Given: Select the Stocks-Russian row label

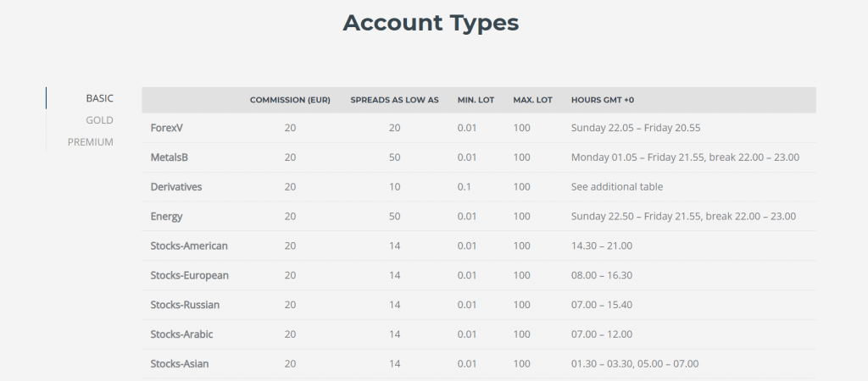Looking at the screenshot, I should (x=185, y=305).
